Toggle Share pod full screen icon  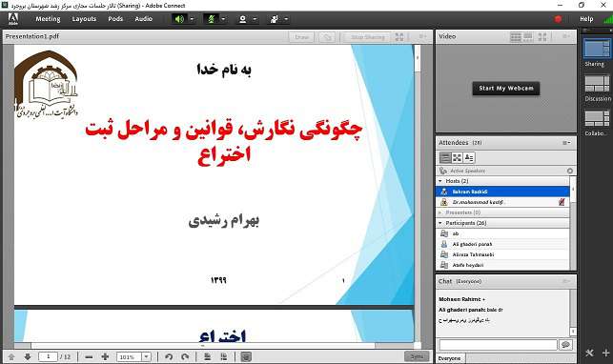point(399,37)
